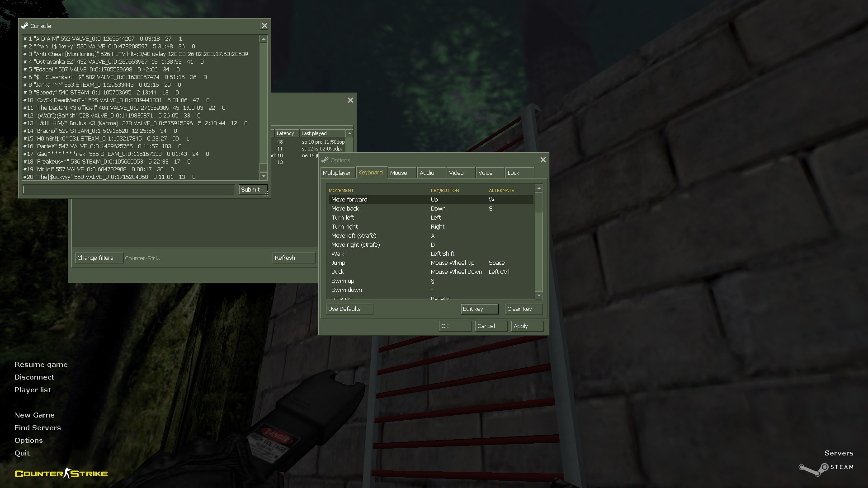Click Find Servers in main menu
This screenshot has width=868, height=488.
(x=38, y=428)
